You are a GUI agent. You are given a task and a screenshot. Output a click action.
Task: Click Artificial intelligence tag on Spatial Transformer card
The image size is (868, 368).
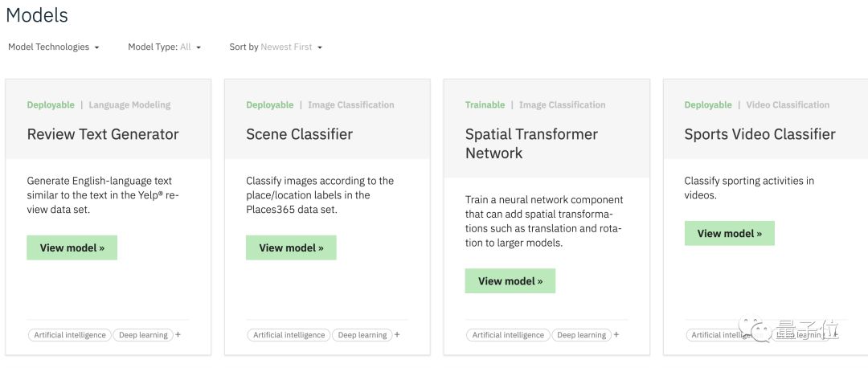click(508, 335)
